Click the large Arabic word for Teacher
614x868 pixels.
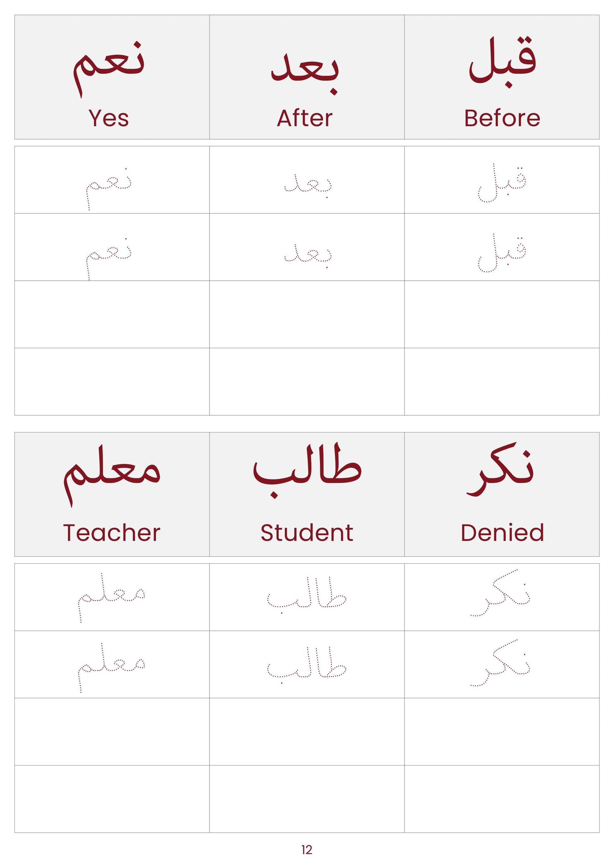(x=111, y=476)
